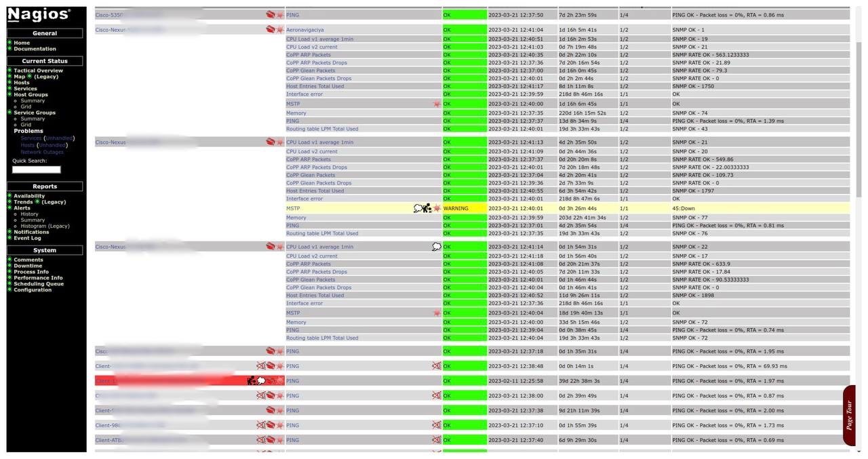Click acknowledged-problem worker icon on MSTP WARNING row

[x=427, y=208]
